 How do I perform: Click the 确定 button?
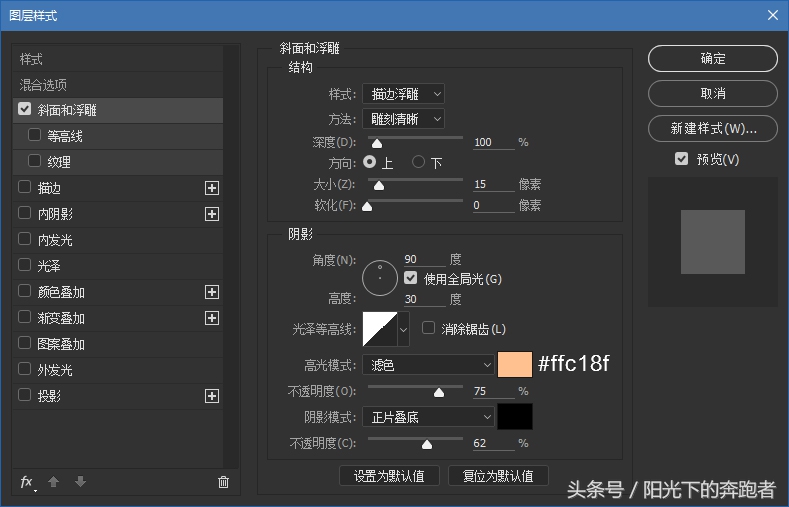(x=713, y=58)
